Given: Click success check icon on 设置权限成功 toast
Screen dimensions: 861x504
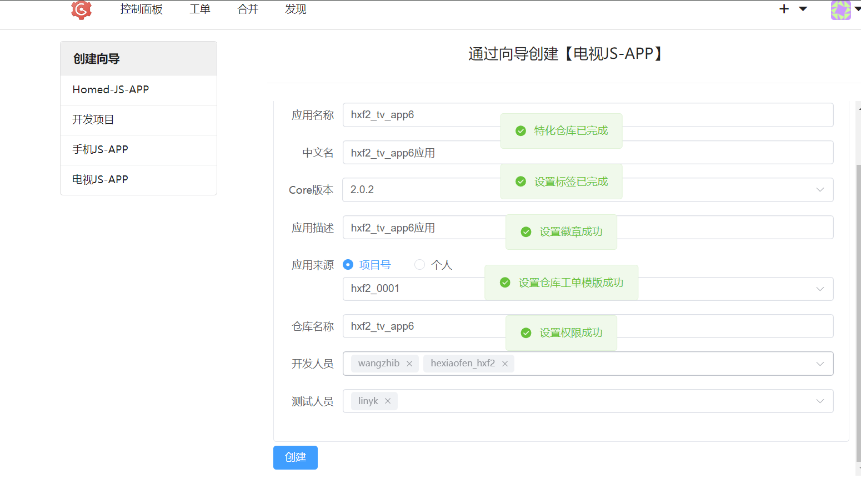Looking at the screenshot, I should (526, 333).
